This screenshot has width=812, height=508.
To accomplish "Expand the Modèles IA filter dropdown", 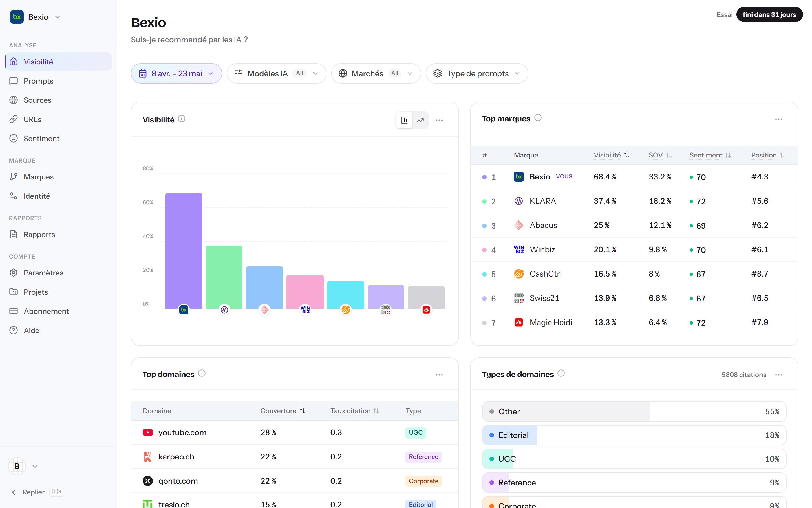I will tap(276, 73).
